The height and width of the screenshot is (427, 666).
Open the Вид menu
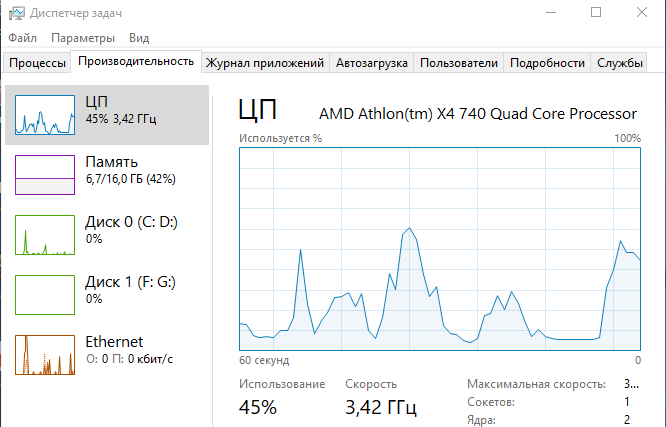pyautogui.click(x=139, y=38)
